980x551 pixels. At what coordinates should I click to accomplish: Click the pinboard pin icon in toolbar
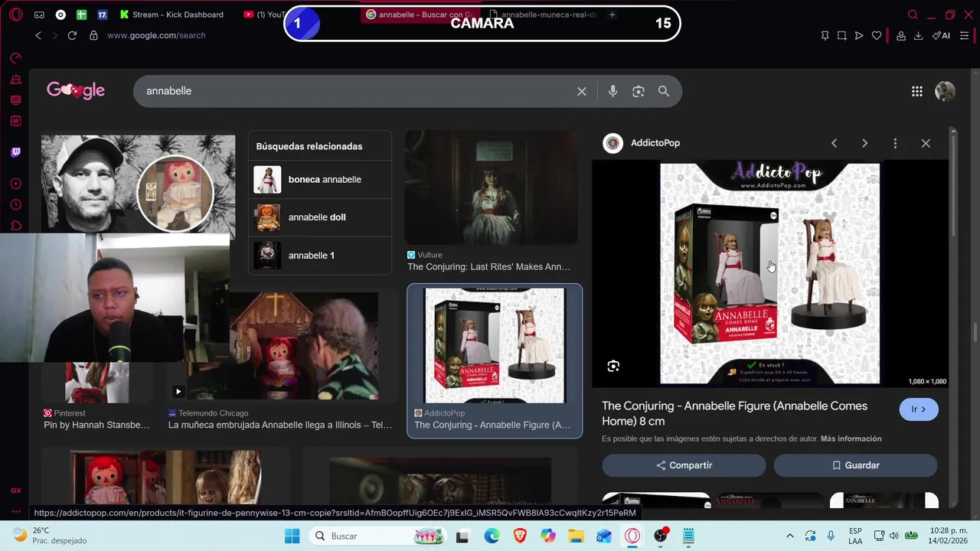pyautogui.click(x=825, y=35)
